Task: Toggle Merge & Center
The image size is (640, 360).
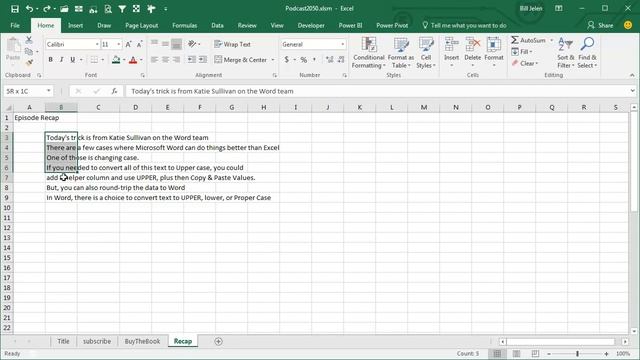Action: tap(241, 60)
